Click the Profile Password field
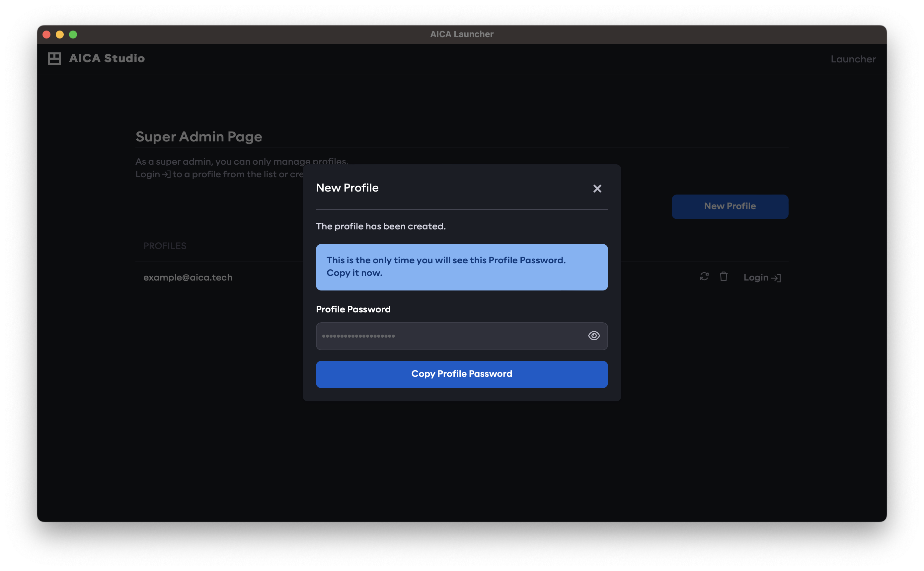924x571 pixels. [x=449, y=336]
